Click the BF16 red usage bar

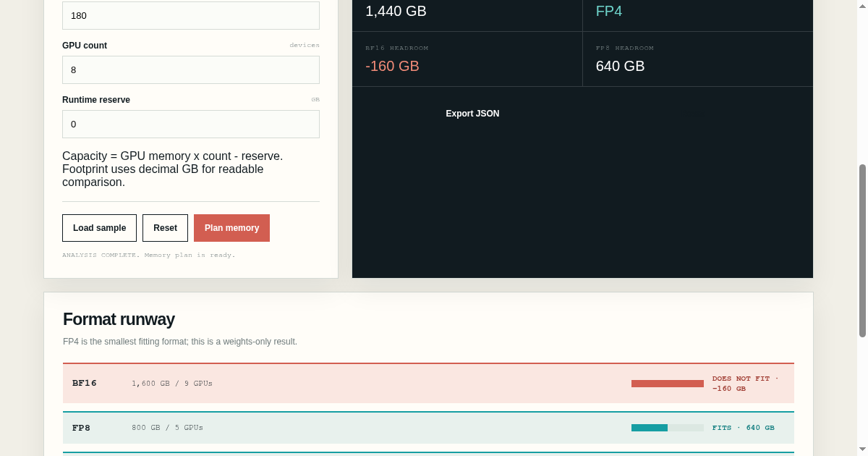point(668,384)
